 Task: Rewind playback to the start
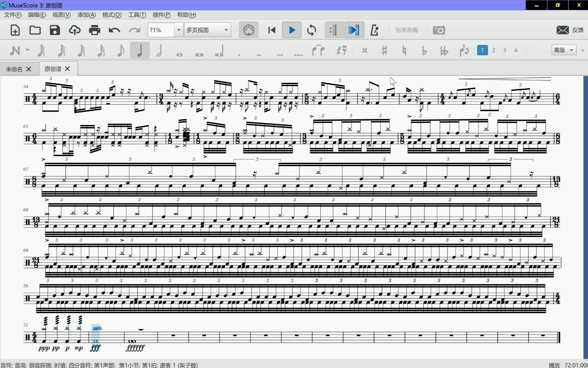point(272,30)
